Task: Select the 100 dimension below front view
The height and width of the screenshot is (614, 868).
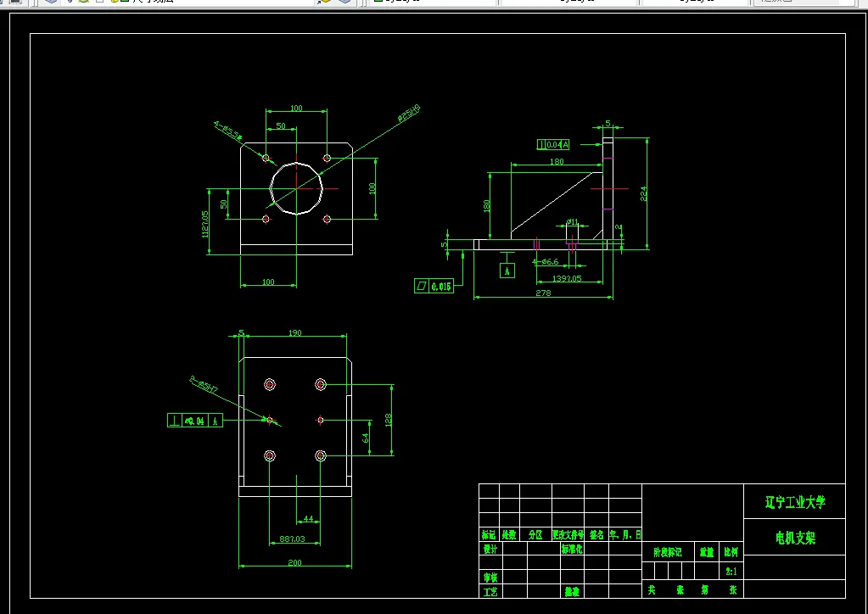Action: tap(268, 282)
